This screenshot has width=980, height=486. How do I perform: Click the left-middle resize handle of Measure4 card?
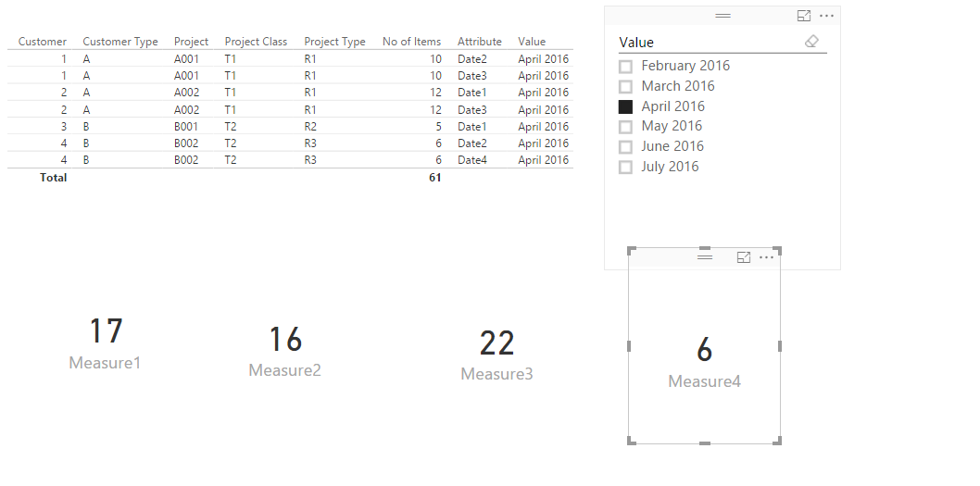click(x=629, y=345)
